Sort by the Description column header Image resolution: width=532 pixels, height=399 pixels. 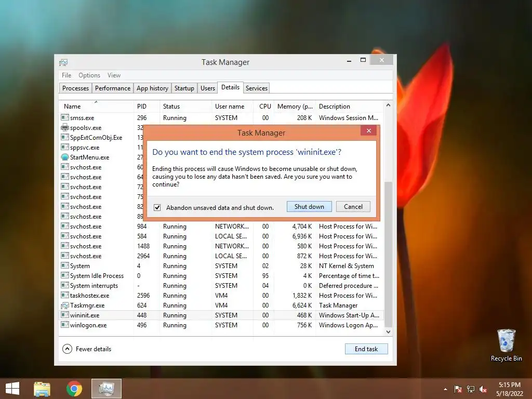[x=350, y=106]
